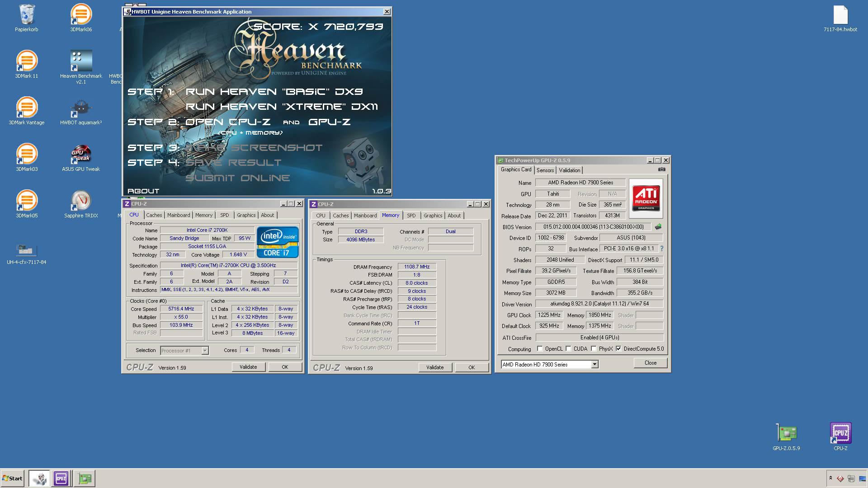Click SAVE RESULT in Heaven app
868x488 pixels.
(x=233, y=163)
